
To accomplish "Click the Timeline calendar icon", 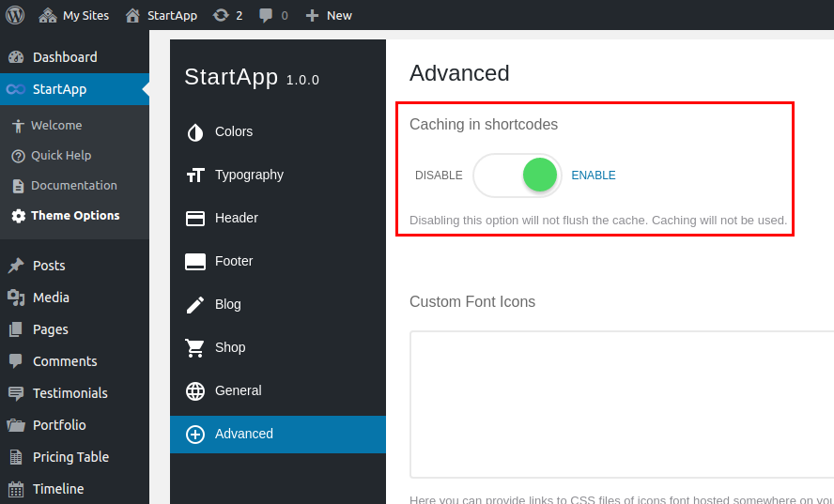I will (16, 489).
